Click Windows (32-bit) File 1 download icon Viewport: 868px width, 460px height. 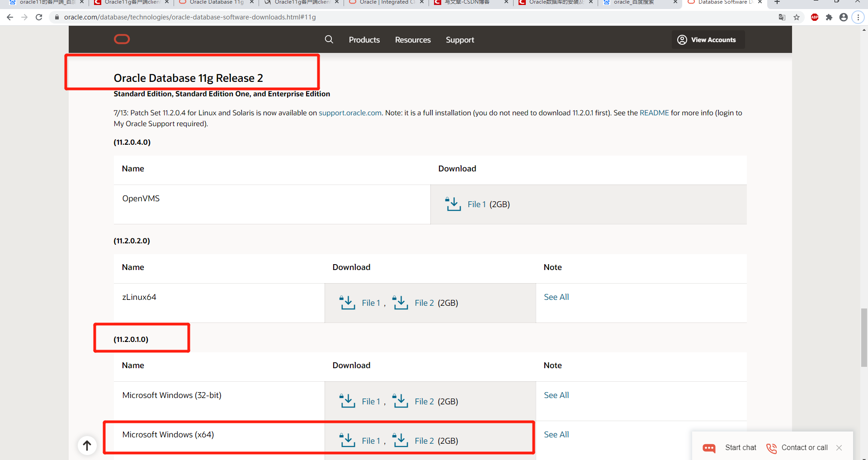pyautogui.click(x=347, y=401)
